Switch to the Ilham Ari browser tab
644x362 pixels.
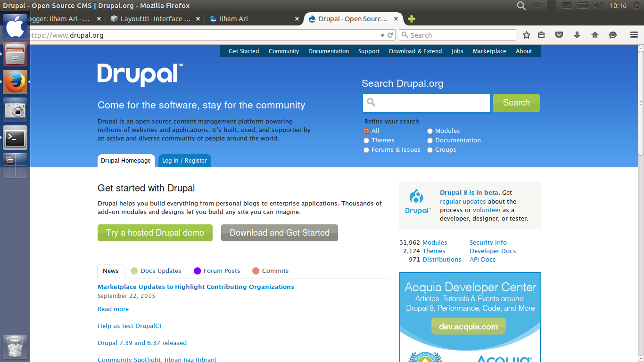(x=253, y=19)
